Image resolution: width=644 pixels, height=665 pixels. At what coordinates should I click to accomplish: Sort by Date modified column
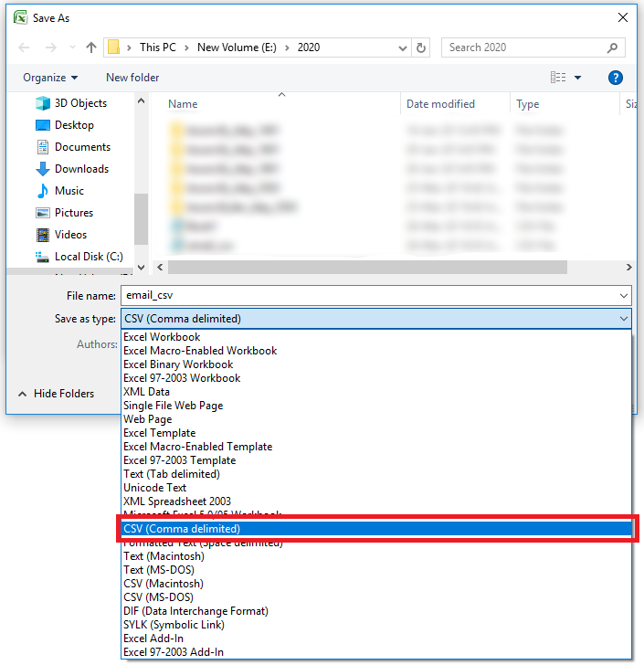coord(440,104)
